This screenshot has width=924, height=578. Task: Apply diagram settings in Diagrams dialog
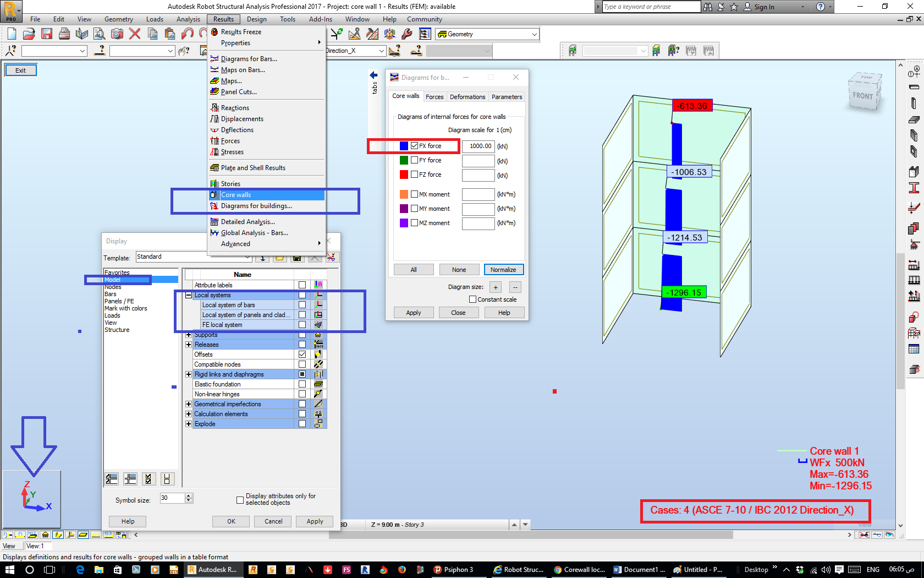click(413, 312)
